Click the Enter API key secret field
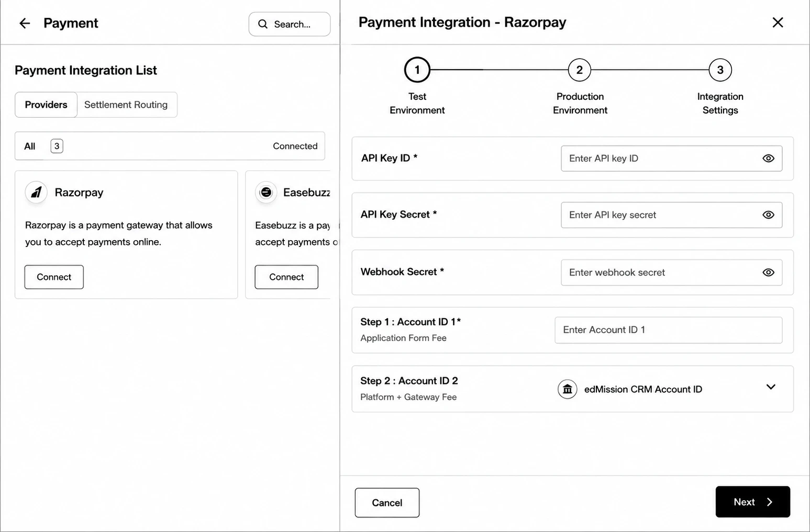This screenshot has height=532, width=810. point(671,215)
